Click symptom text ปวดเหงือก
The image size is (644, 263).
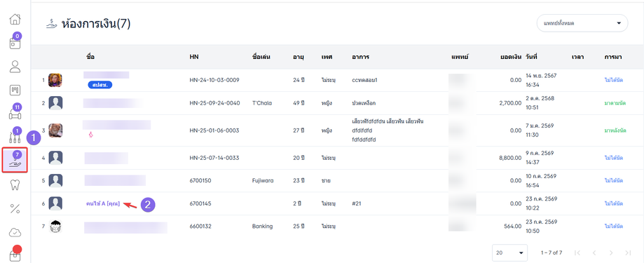click(364, 103)
